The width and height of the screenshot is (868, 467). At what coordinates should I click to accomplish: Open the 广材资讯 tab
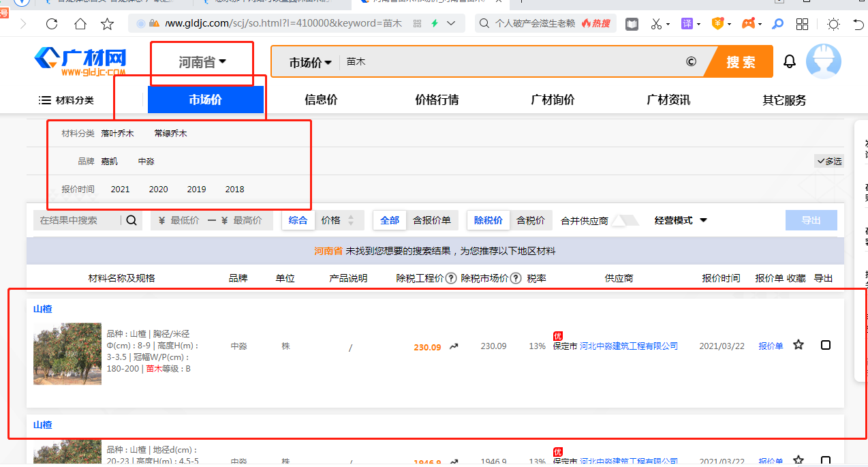[668, 100]
